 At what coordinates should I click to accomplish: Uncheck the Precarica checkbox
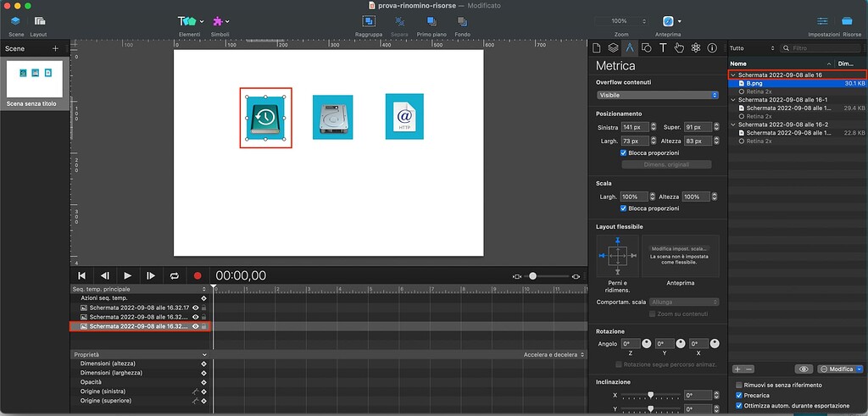point(740,395)
